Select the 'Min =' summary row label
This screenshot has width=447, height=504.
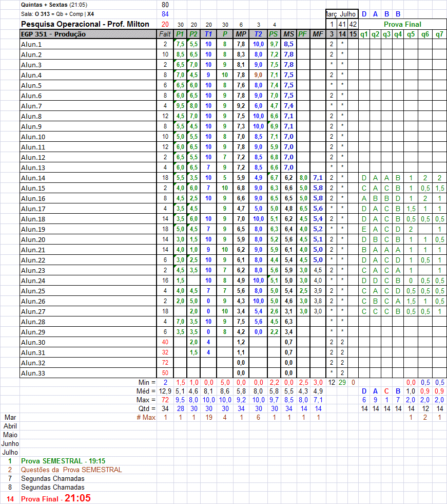click(147, 383)
